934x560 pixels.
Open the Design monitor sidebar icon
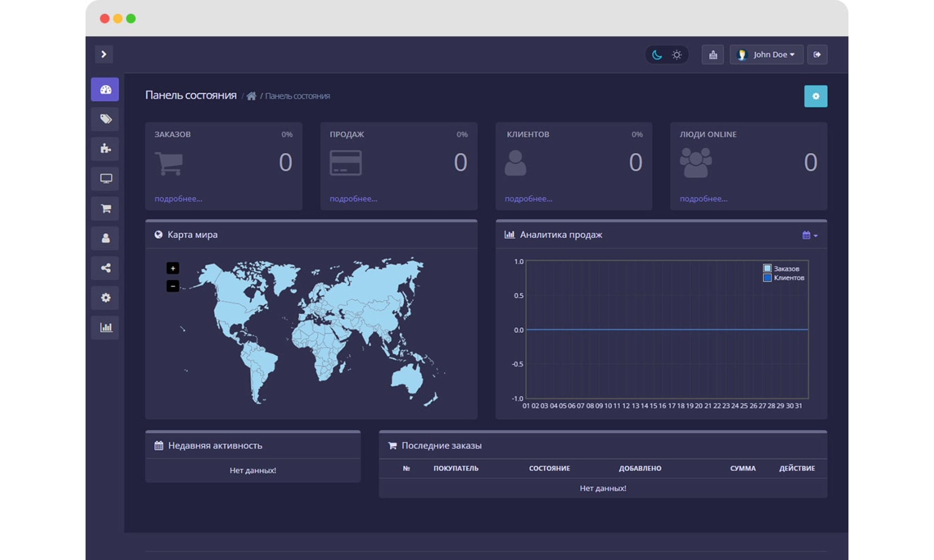[105, 178]
